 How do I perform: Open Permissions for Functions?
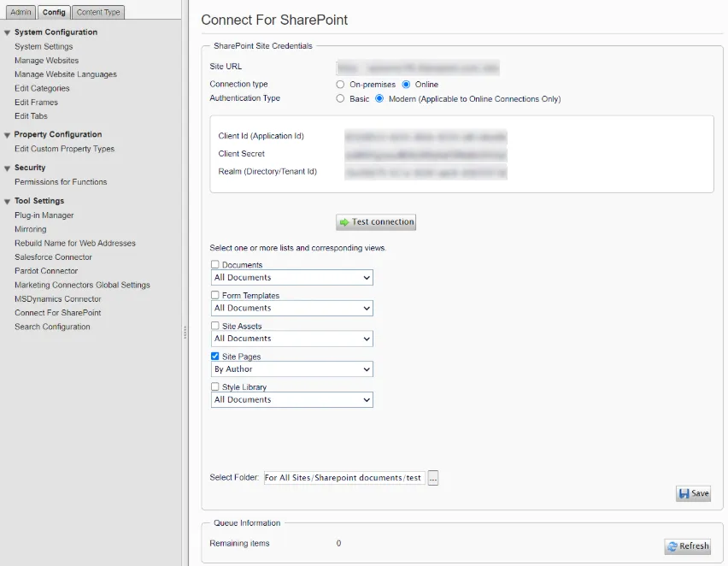click(61, 182)
